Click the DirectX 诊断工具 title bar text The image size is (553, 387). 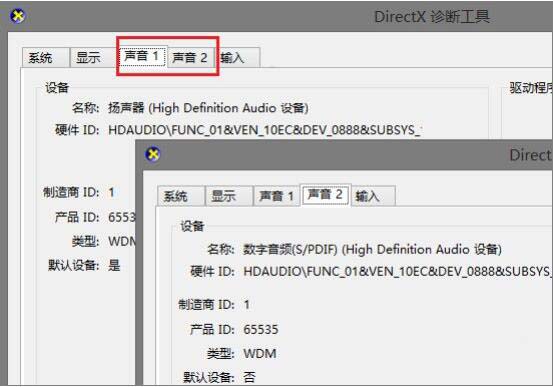(432, 17)
